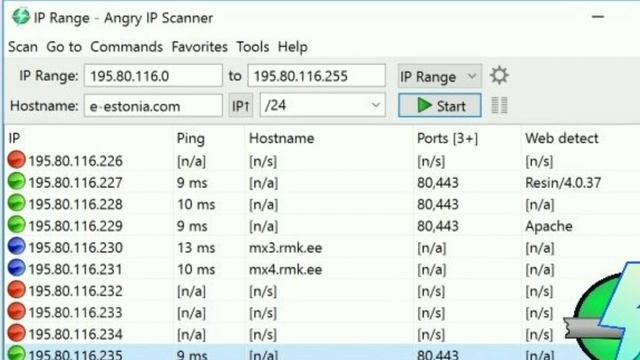Image resolution: width=640 pixels, height=360 pixels.
Task: Open the Tools menu
Action: [253, 47]
